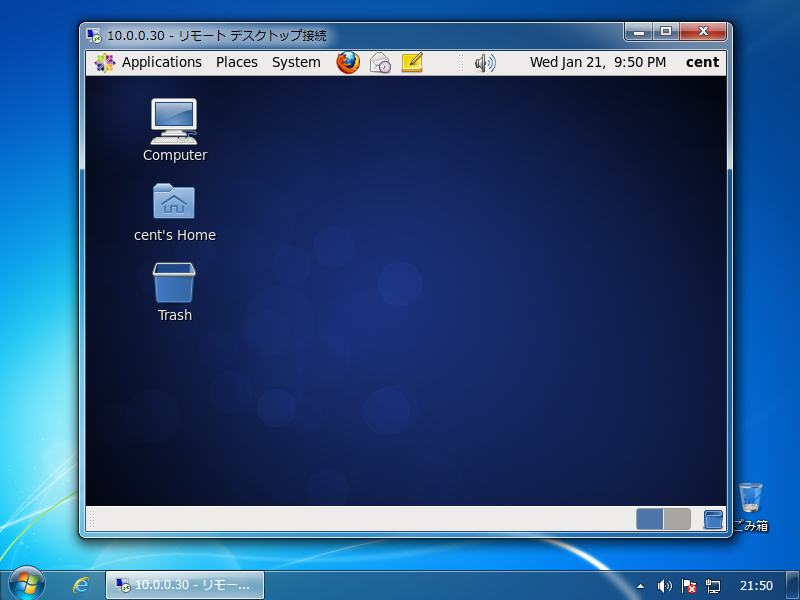The height and width of the screenshot is (600, 800).
Task: Show hidden tray icons arrow
Action: pyautogui.click(x=640, y=586)
